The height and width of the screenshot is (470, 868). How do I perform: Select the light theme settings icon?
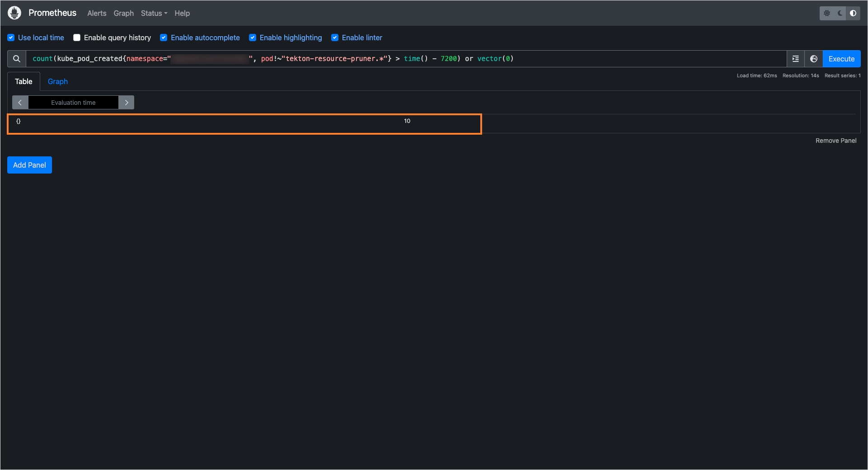tap(827, 13)
